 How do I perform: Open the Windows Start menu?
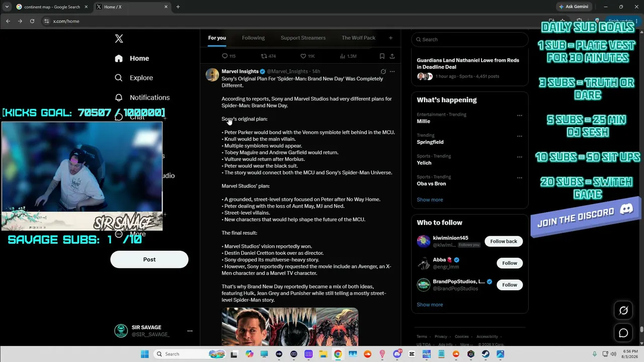click(x=144, y=354)
